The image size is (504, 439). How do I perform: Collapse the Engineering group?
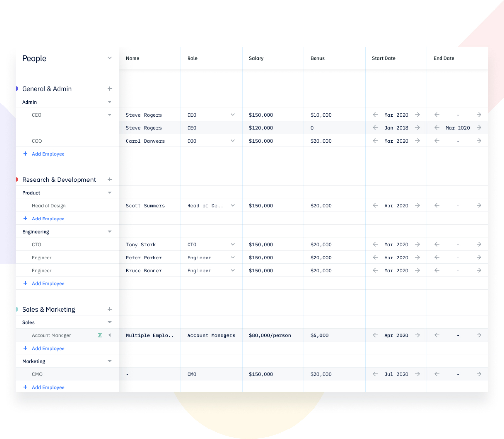pos(110,232)
